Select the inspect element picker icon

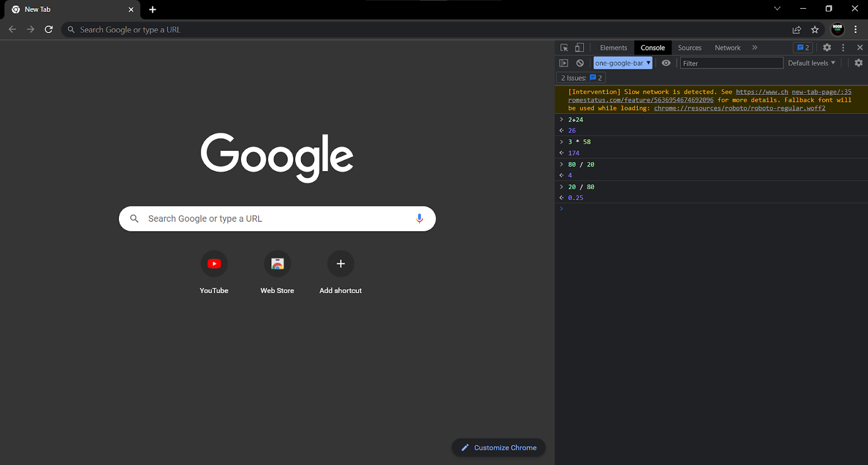point(564,48)
